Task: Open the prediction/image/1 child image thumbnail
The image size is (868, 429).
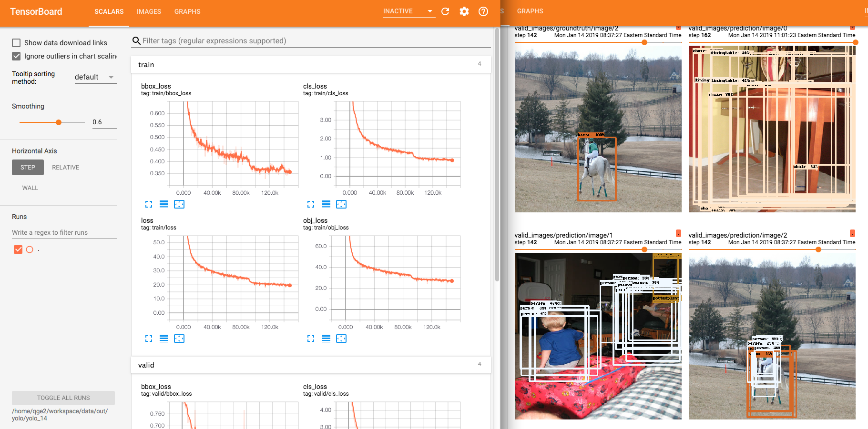Action: click(x=598, y=336)
